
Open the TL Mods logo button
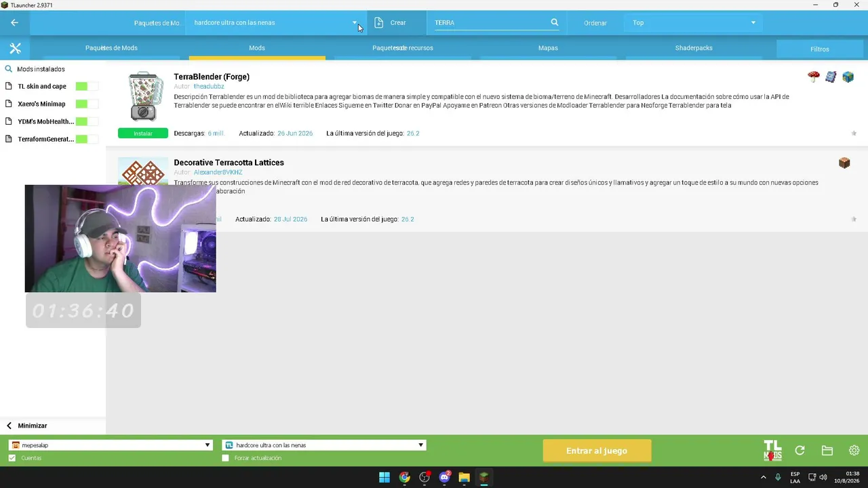(x=772, y=451)
